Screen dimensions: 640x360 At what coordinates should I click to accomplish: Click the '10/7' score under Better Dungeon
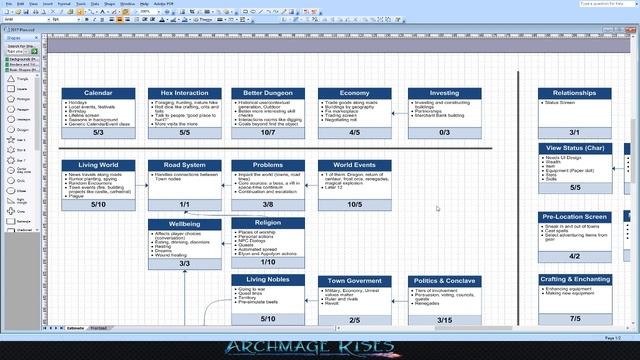coord(268,133)
